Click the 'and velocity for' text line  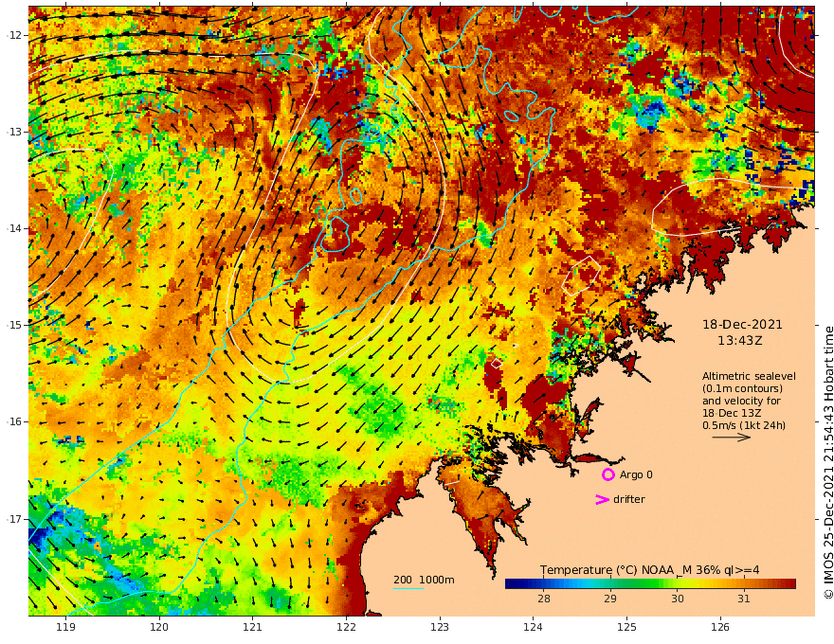[x=741, y=401]
